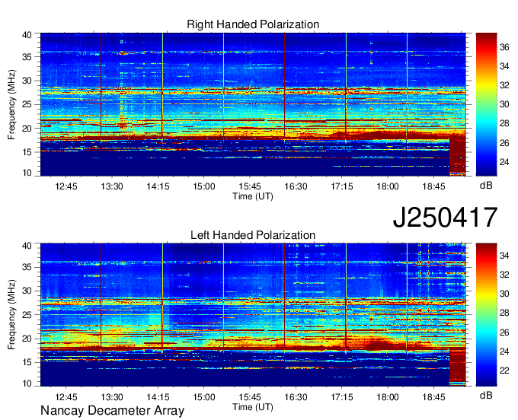Click the 18:00 time tick under Left Handed plot
The image size is (518, 420).
click(x=388, y=397)
